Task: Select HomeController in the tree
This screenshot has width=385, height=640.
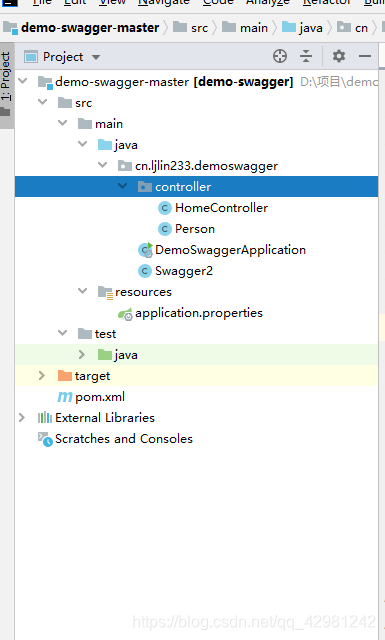Action: tap(221, 208)
